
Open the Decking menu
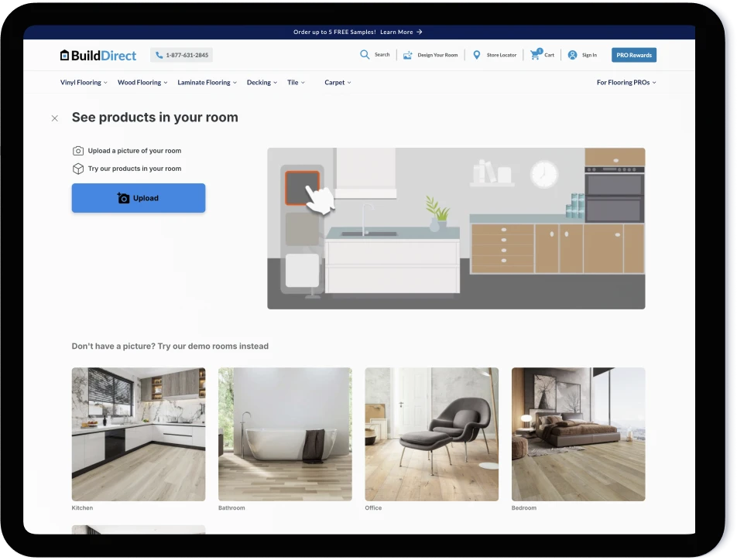coord(262,83)
